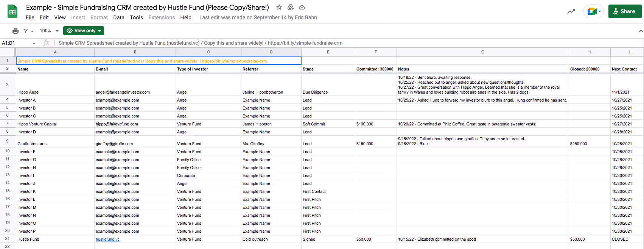Open the name box dropdown arrow
Screen dimensions: 644x249
click(x=34, y=43)
